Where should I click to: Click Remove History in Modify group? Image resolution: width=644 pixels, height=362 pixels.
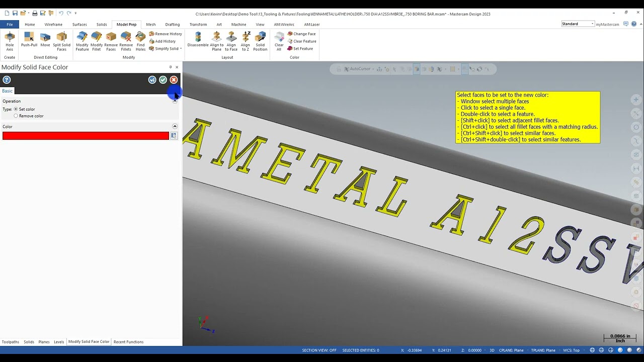pyautogui.click(x=166, y=34)
